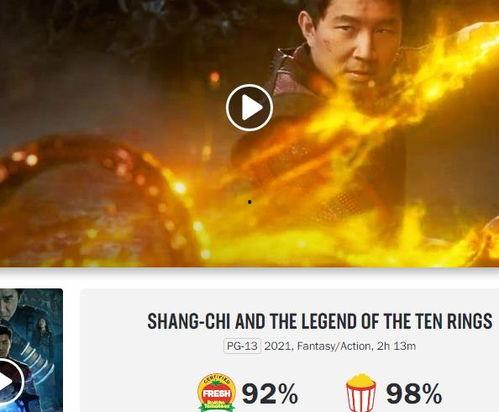Image resolution: width=499 pixels, height=412 pixels.
Task: Open the movie poster thumbnail
Action: coord(31,350)
